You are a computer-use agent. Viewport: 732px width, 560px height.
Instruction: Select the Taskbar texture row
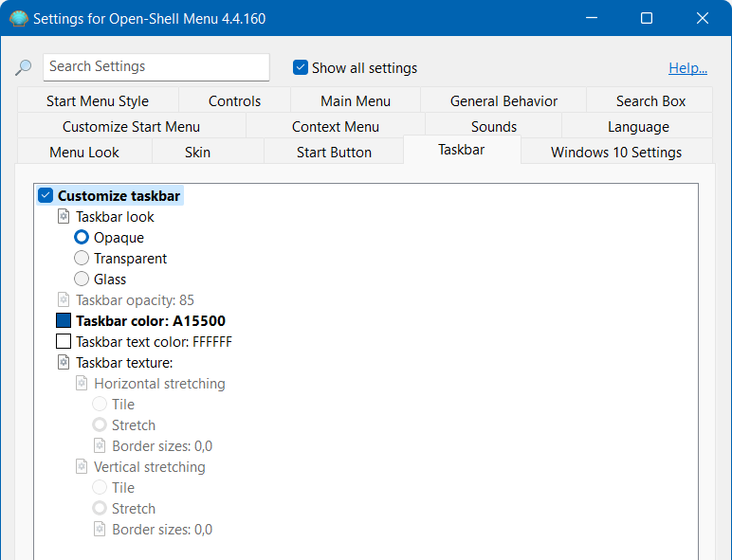pos(124,363)
